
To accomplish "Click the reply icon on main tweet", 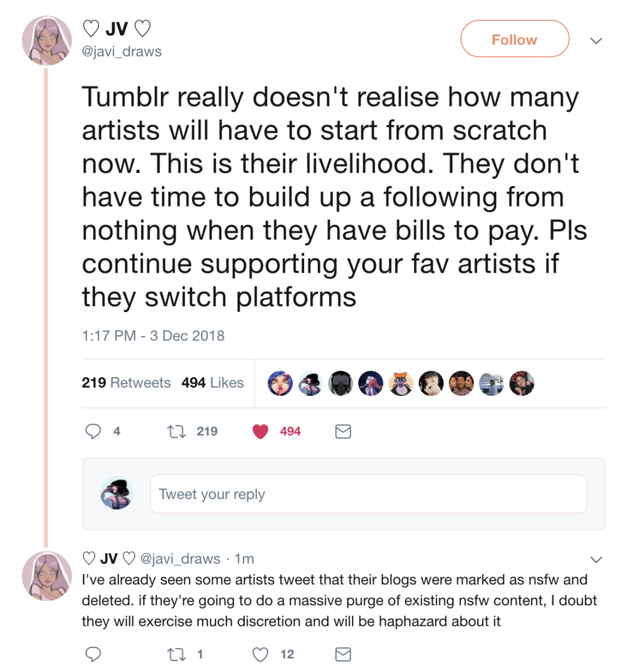I will coord(93,431).
